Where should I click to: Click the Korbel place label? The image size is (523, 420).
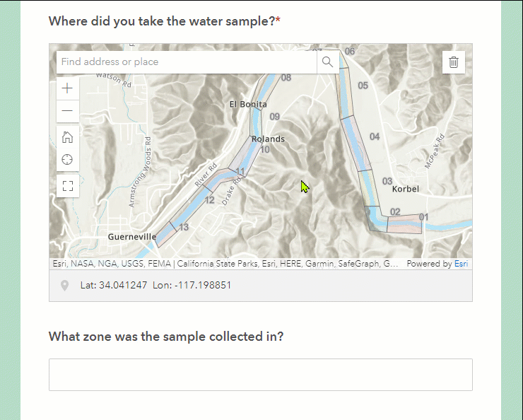pos(405,189)
